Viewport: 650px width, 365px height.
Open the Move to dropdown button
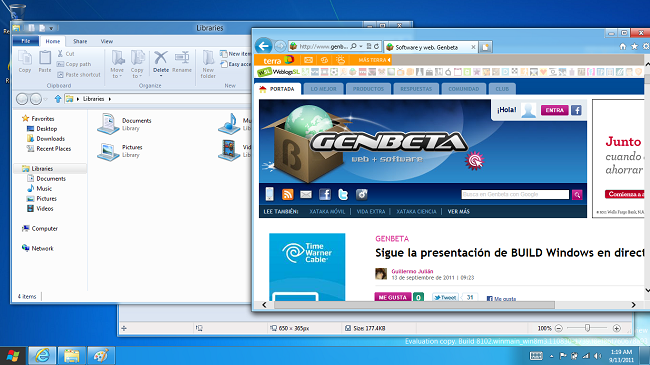click(117, 64)
